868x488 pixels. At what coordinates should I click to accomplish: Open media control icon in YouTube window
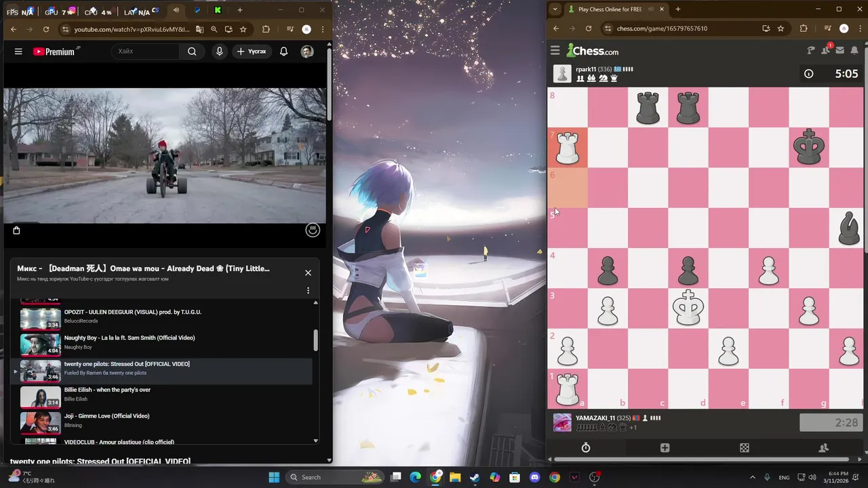coord(290,29)
